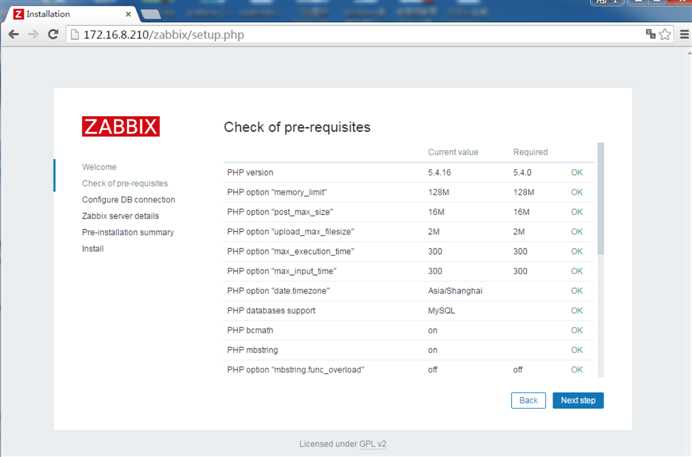Image resolution: width=692 pixels, height=457 pixels.
Task: Select the Installation browser tab
Action: pyautogui.click(x=73, y=14)
